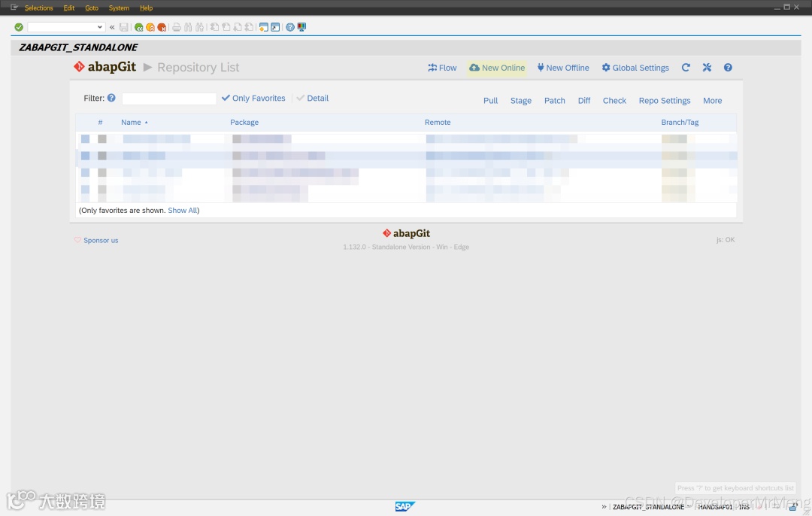
Task: Click the orange Exit icon
Action: tap(150, 27)
